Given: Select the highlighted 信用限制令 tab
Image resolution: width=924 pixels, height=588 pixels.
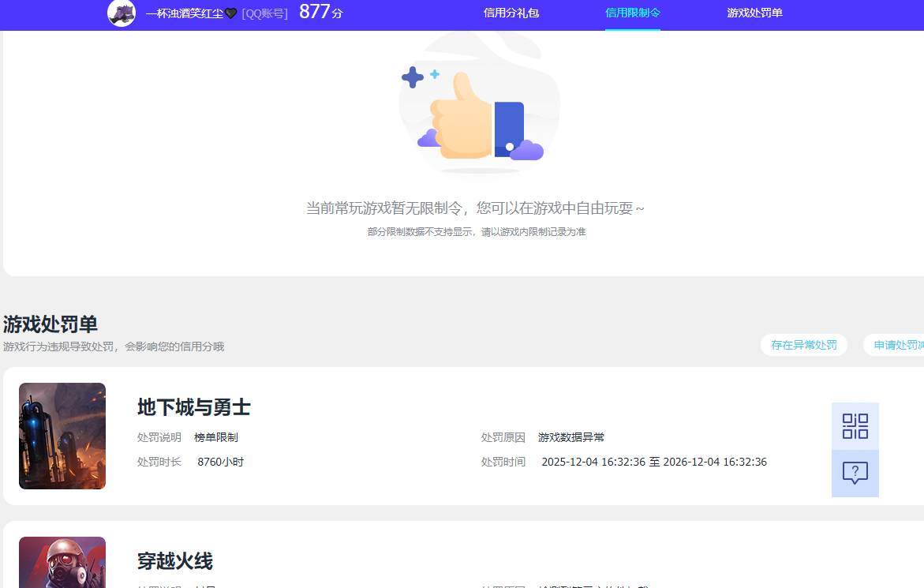Looking at the screenshot, I should (631, 13).
